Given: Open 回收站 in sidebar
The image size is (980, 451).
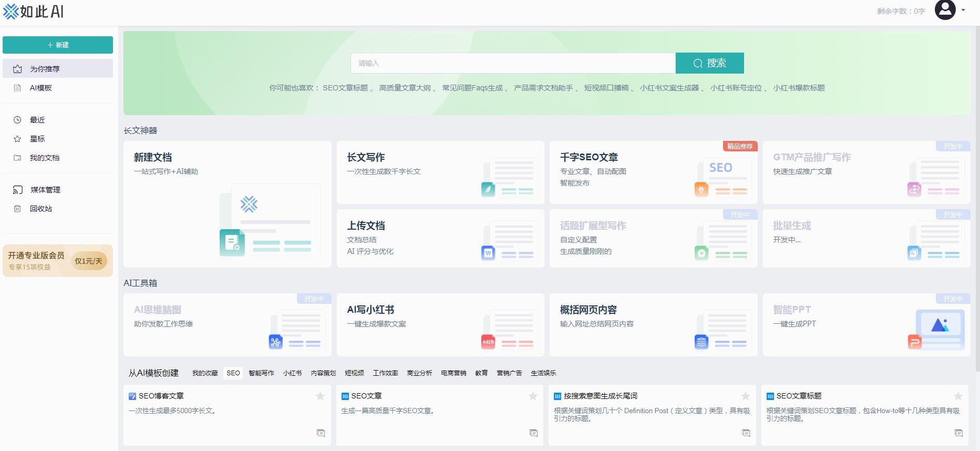Looking at the screenshot, I should pyautogui.click(x=58, y=209).
